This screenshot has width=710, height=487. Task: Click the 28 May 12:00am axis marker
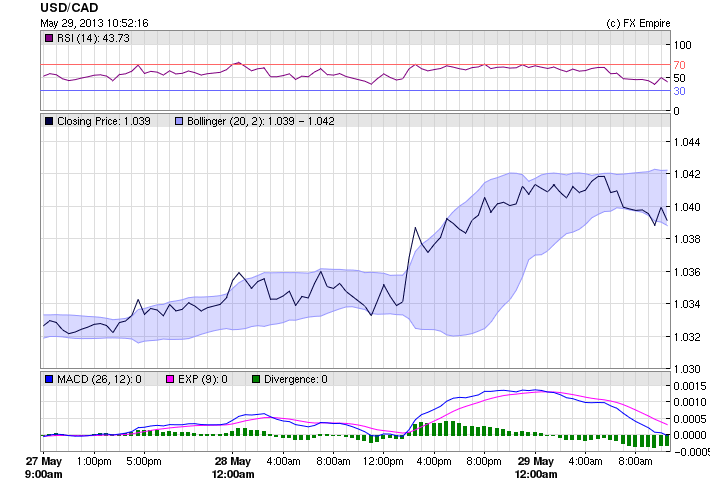point(234,468)
